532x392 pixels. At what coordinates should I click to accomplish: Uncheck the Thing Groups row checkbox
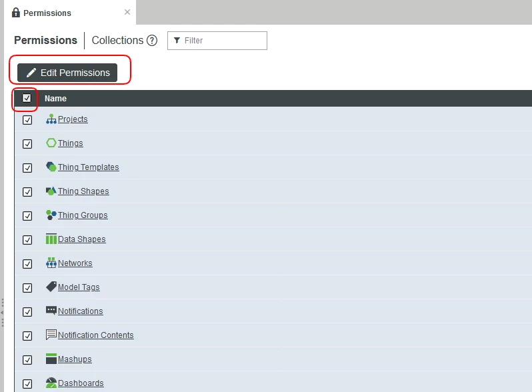27,216
